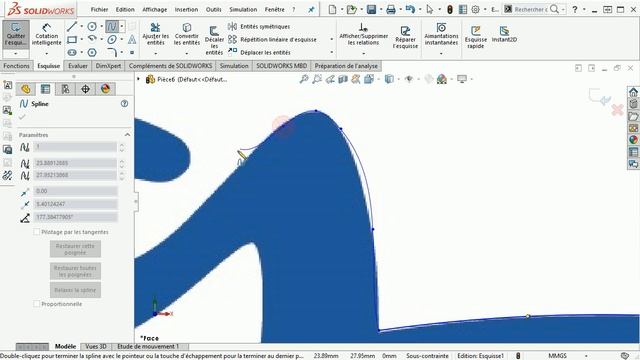
Task: Open dropdown under Quitter l'esquisse
Action: (x=16, y=53)
